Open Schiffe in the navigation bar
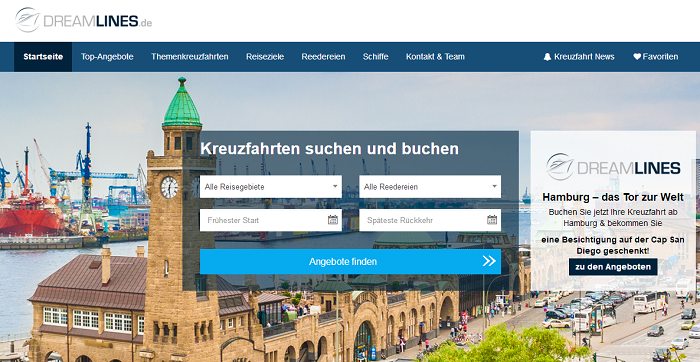700x362 pixels. point(375,57)
